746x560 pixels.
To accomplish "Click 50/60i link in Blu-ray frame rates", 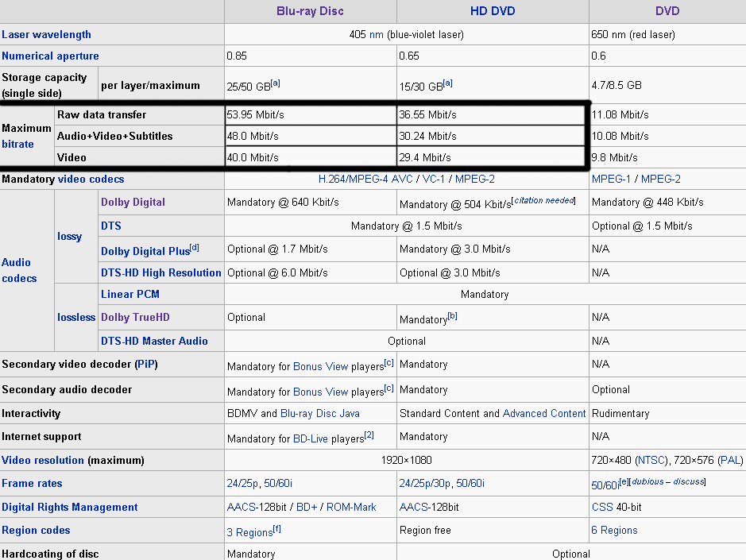I will (278, 484).
